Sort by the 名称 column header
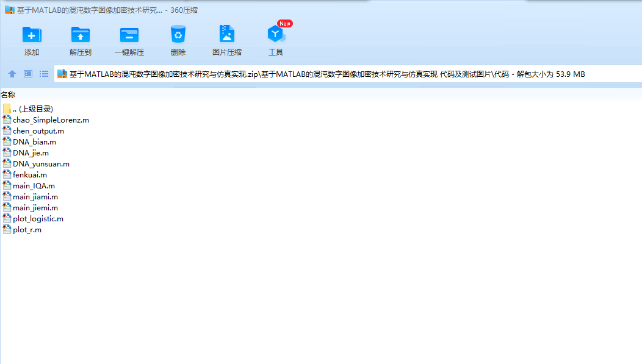The height and width of the screenshot is (364, 642). coord(8,95)
